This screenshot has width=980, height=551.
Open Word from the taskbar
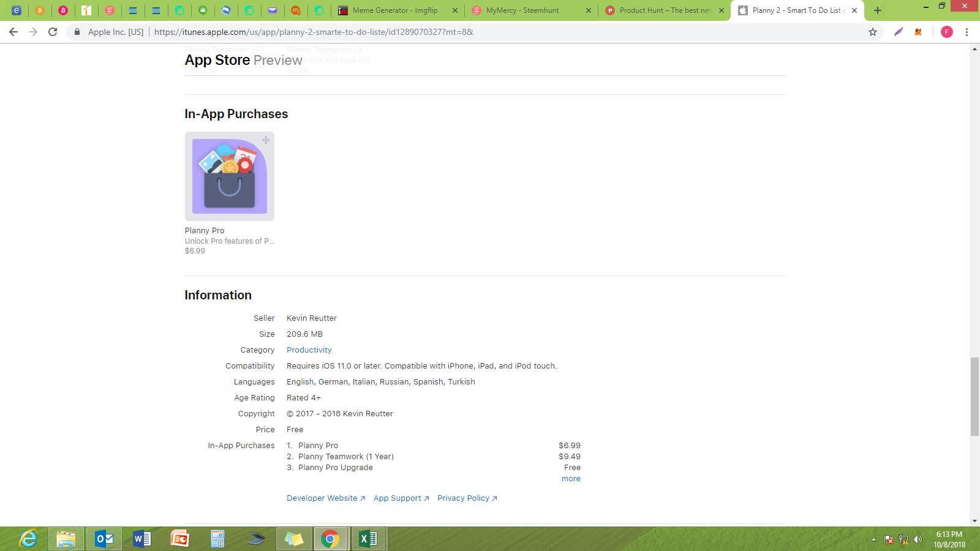coord(142,539)
